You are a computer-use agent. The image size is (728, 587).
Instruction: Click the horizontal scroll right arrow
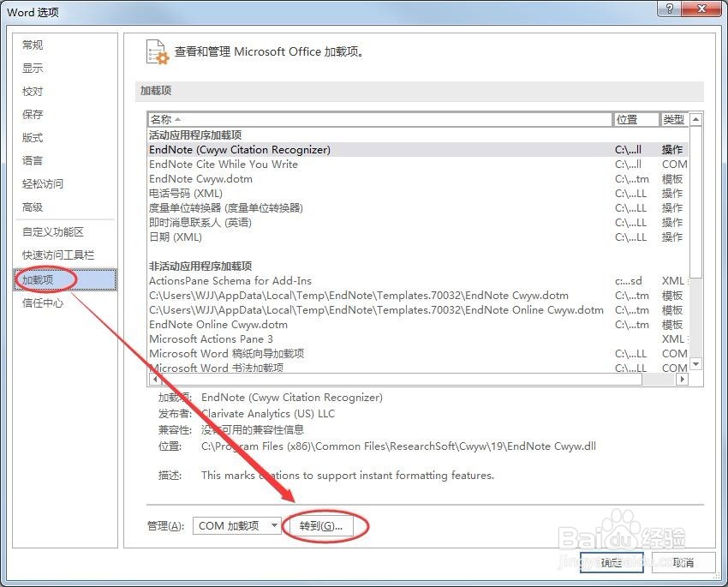point(682,379)
